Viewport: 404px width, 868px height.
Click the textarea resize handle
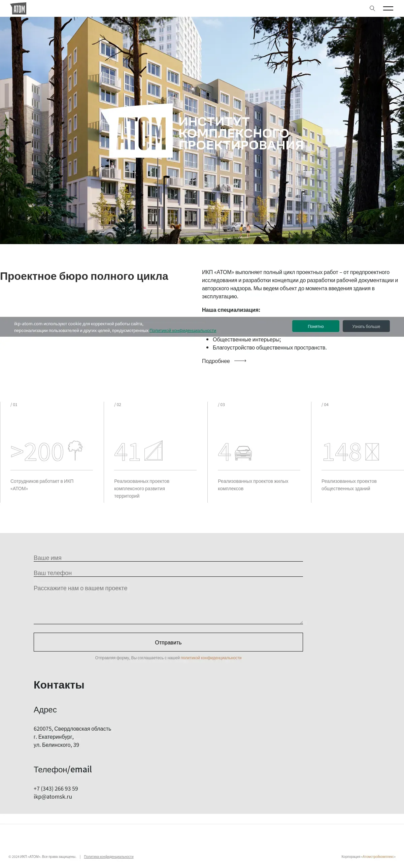[301, 622]
